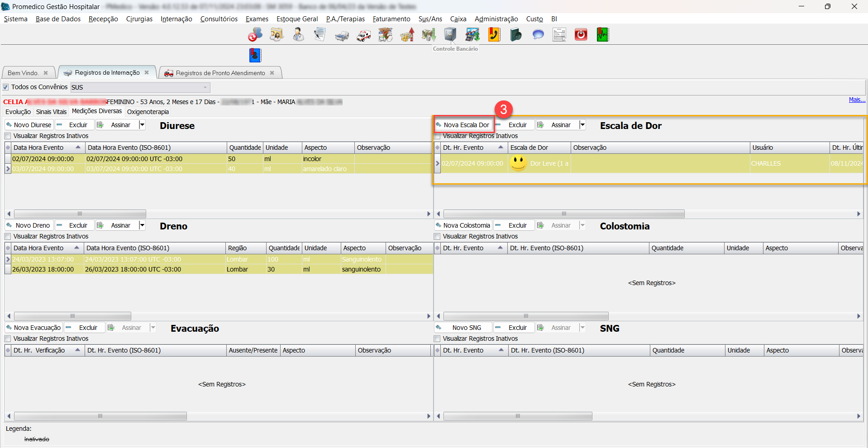Screen dimensions: 868x448
Task: Expand the SUS convênio dropdown
Action: point(205,87)
